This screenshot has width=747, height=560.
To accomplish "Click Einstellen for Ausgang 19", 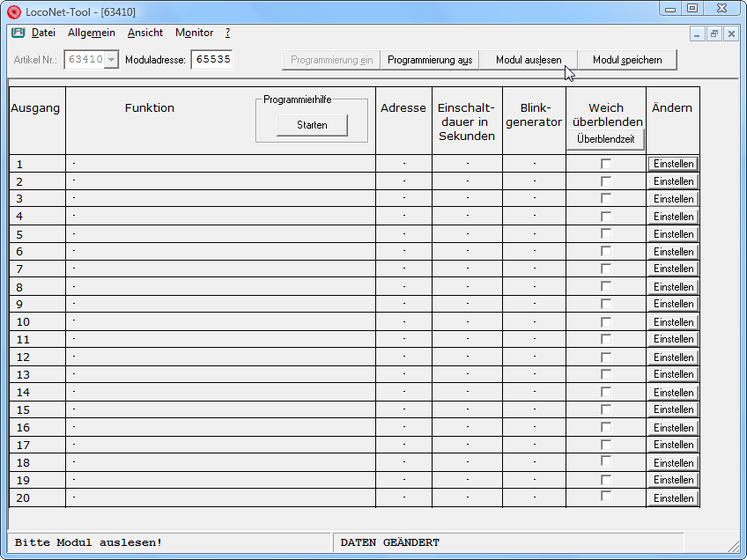I will coord(673,480).
